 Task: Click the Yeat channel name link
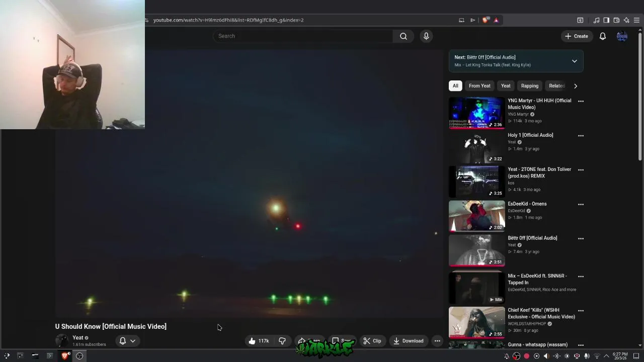78,338
